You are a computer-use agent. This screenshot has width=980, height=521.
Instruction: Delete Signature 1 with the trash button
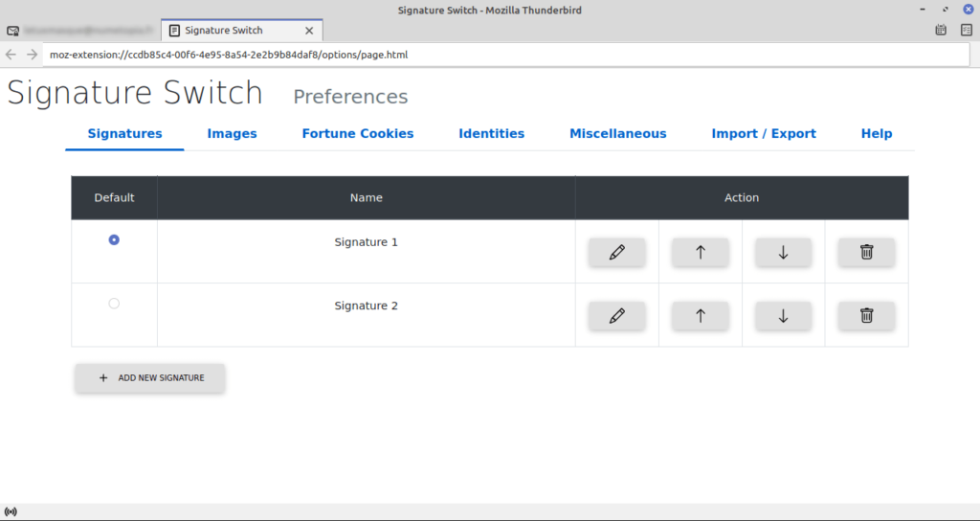[866, 252]
